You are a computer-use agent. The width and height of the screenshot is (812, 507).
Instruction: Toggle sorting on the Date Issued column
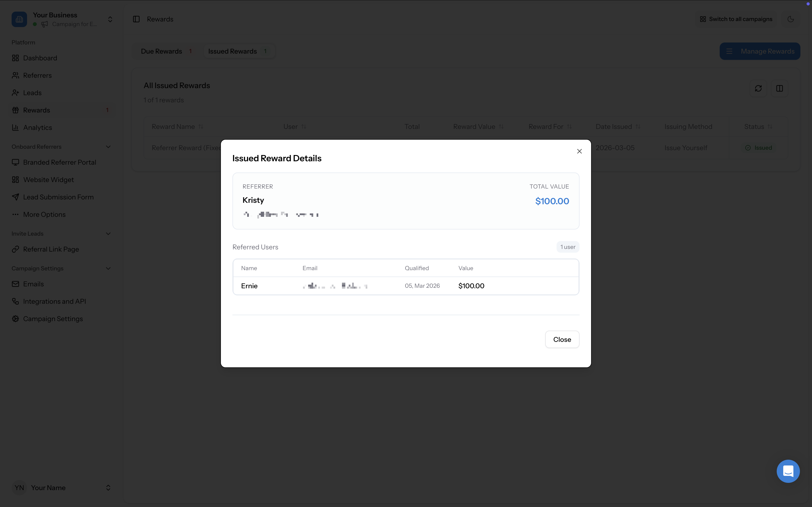[x=638, y=127]
